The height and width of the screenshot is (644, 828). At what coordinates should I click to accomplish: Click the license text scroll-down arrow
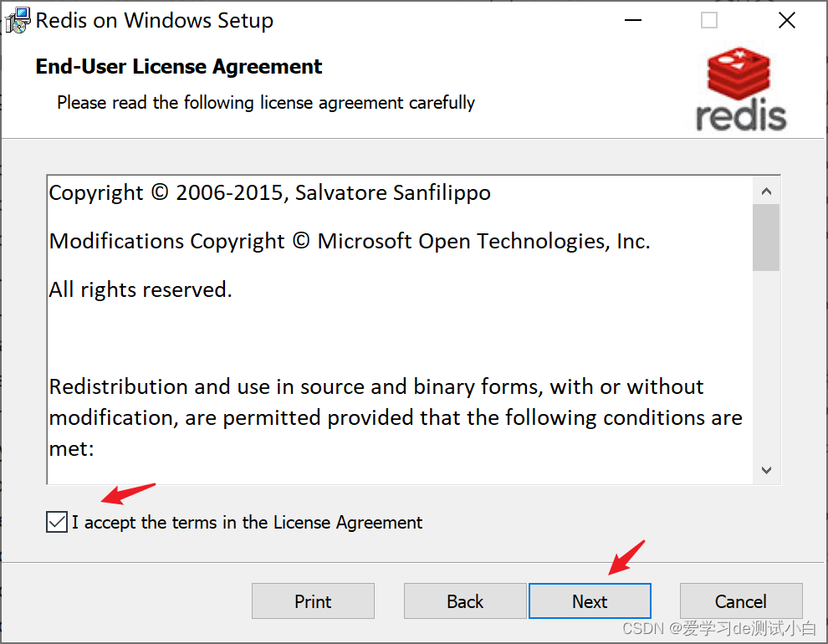pyautogui.click(x=767, y=470)
